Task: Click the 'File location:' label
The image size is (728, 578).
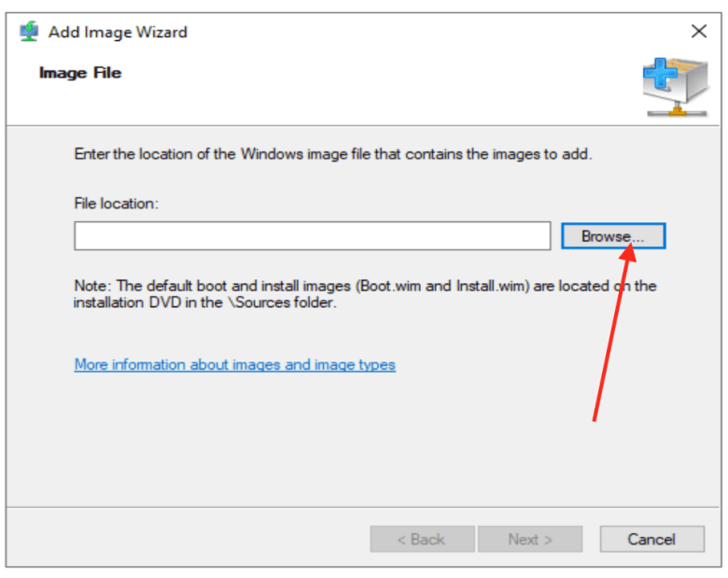Action: (116, 204)
